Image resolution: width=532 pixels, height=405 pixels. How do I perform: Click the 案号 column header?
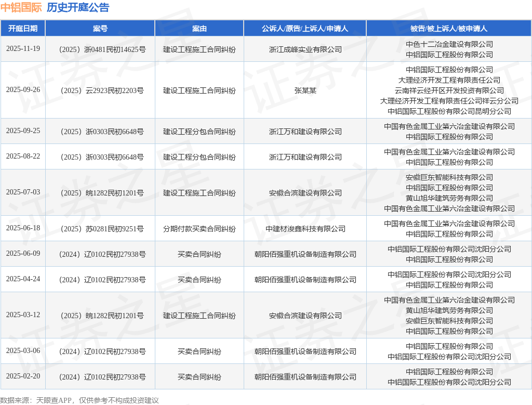click(100, 29)
